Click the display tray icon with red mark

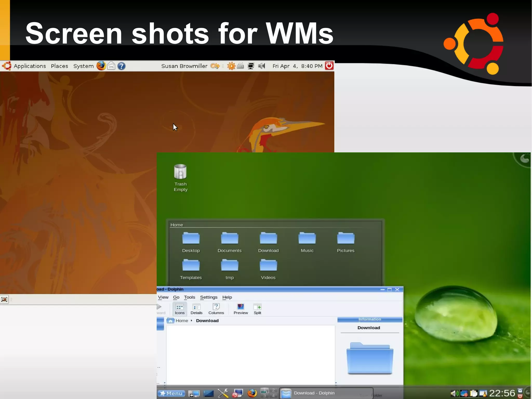tap(464, 394)
